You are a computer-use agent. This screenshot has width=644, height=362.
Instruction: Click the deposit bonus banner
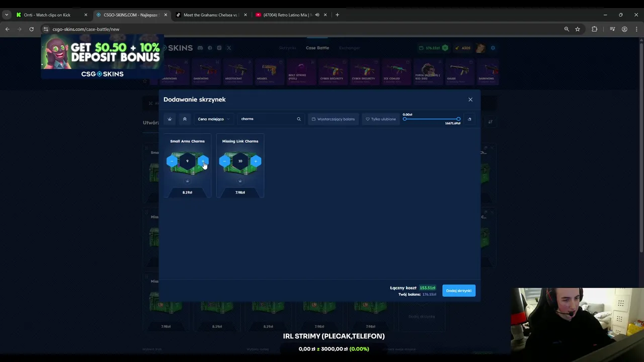point(102,57)
